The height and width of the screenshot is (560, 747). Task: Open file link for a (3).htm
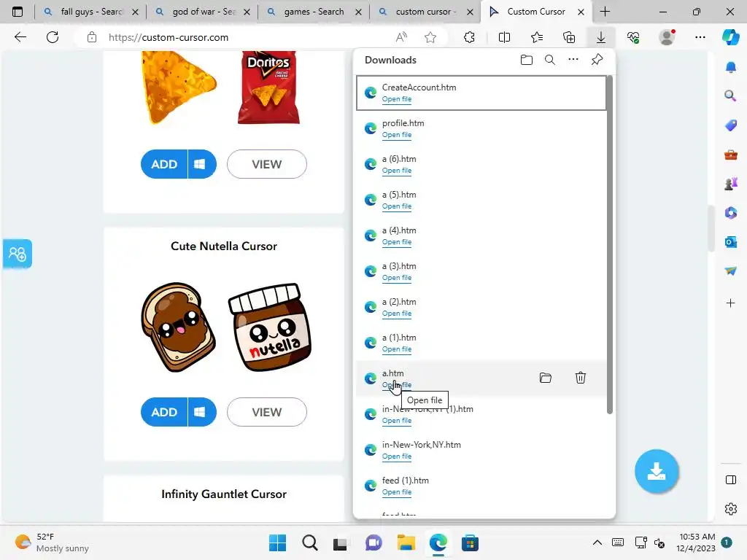(396, 278)
